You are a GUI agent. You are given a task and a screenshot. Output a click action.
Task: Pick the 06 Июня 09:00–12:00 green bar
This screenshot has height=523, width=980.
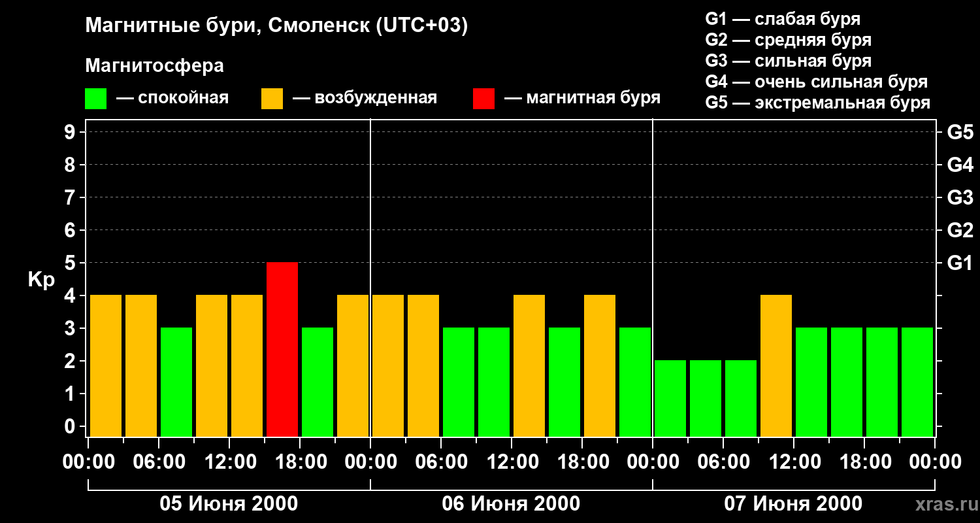click(x=494, y=382)
